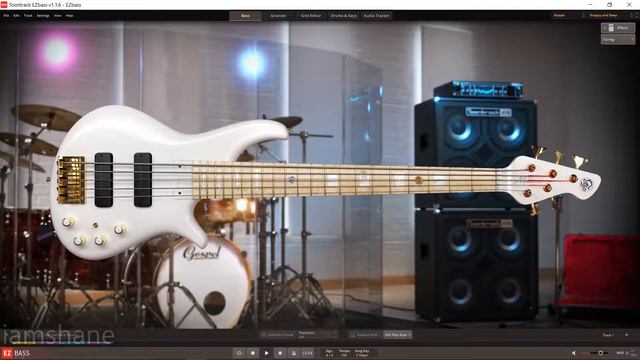
Task: Open the Edit menu
Action: [x=16, y=16]
